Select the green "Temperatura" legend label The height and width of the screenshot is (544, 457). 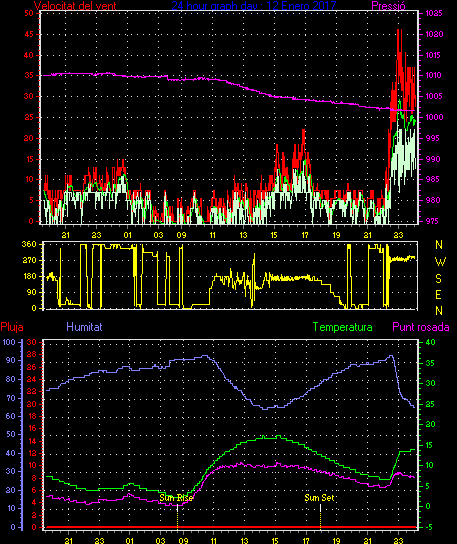pos(342,327)
